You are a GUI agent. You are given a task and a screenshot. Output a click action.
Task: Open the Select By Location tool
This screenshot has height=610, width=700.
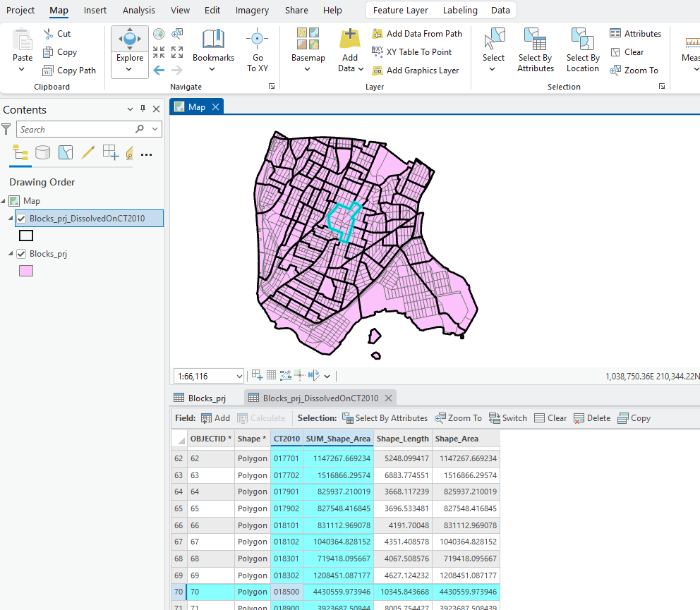coord(582,49)
